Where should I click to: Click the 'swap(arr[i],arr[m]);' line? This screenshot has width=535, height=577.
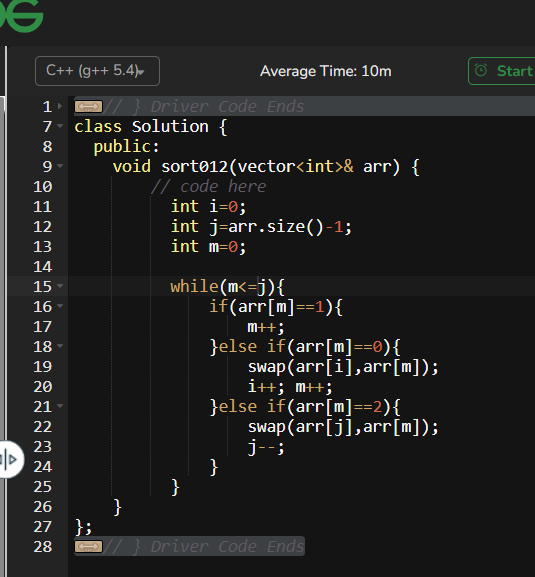coord(343,367)
